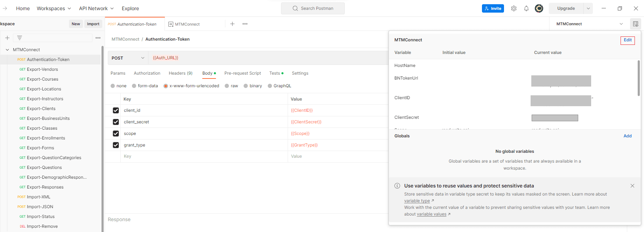This screenshot has width=644, height=232.
Task: Open the environment quick look icon
Action: pos(636,24)
